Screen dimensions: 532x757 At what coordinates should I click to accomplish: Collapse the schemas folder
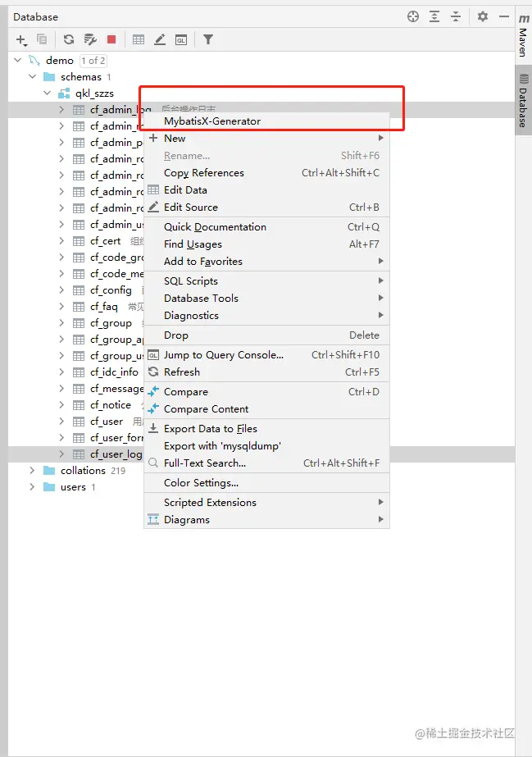(32, 77)
